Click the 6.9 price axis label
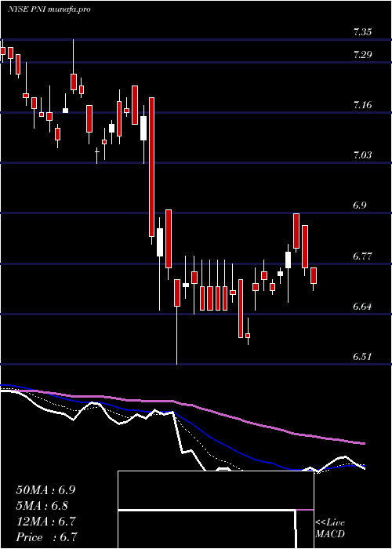 359,205
